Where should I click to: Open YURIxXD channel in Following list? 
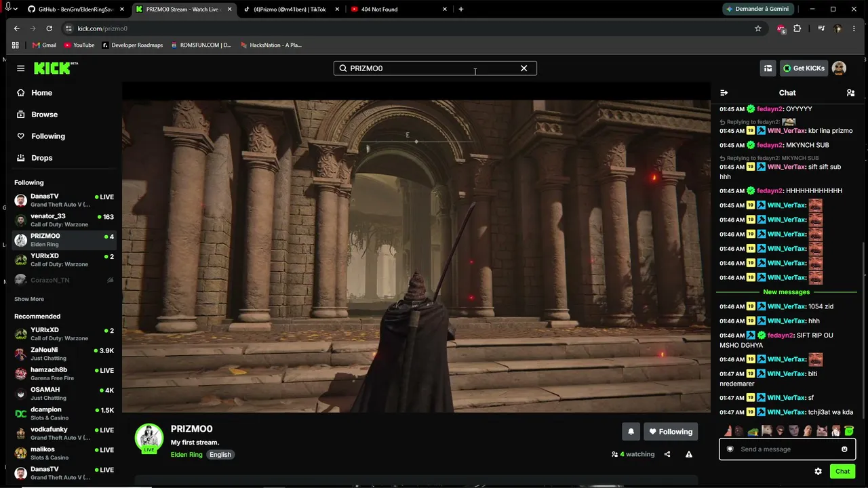(64, 260)
